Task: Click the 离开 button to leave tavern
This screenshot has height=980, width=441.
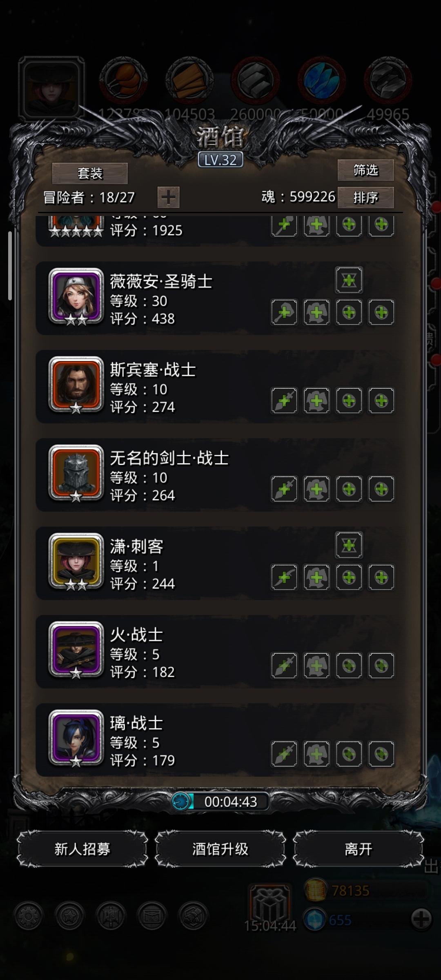Action: [358, 849]
